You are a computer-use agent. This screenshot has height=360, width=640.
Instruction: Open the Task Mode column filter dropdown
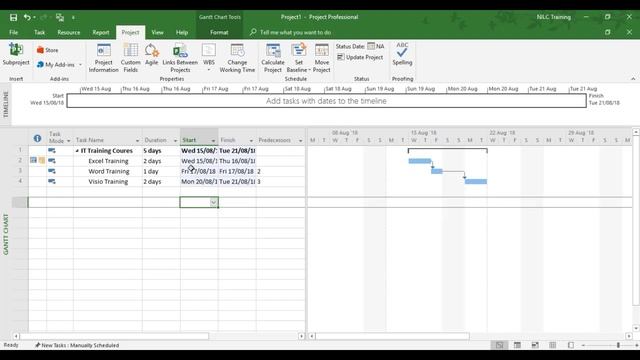click(69, 141)
